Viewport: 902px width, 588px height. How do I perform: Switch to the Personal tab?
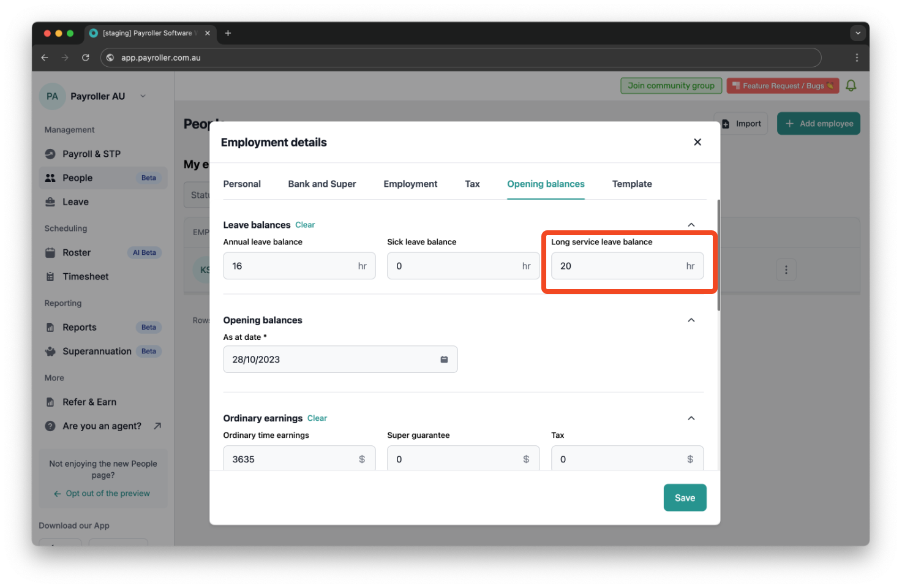click(x=242, y=184)
